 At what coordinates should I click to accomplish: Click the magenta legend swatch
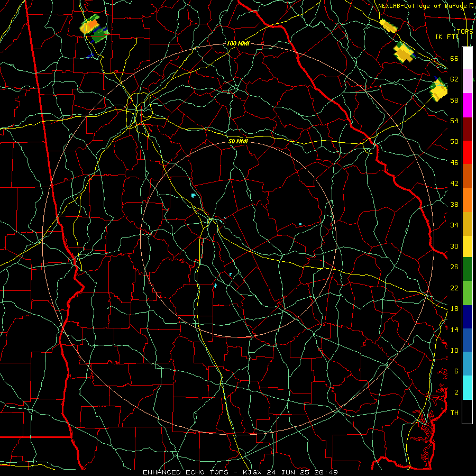(x=467, y=105)
